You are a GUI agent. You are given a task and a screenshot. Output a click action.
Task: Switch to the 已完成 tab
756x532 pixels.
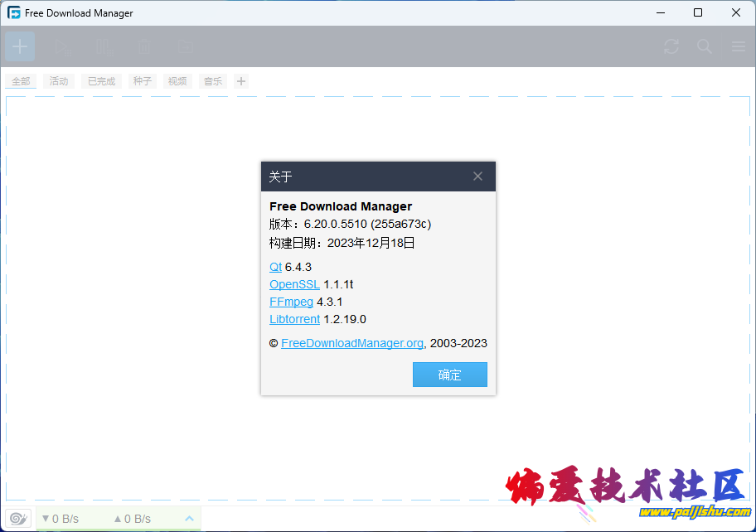pyautogui.click(x=101, y=81)
